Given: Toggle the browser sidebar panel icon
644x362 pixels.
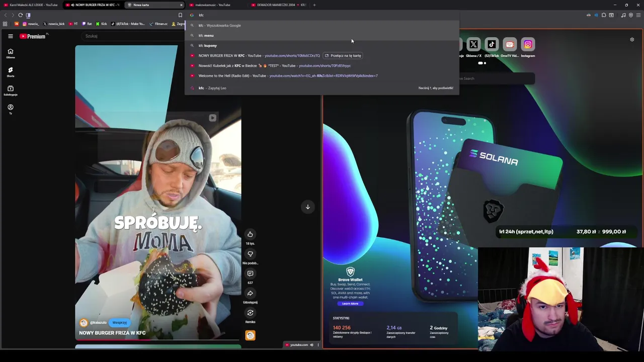Looking at the screenshot, I should point(28,15).
